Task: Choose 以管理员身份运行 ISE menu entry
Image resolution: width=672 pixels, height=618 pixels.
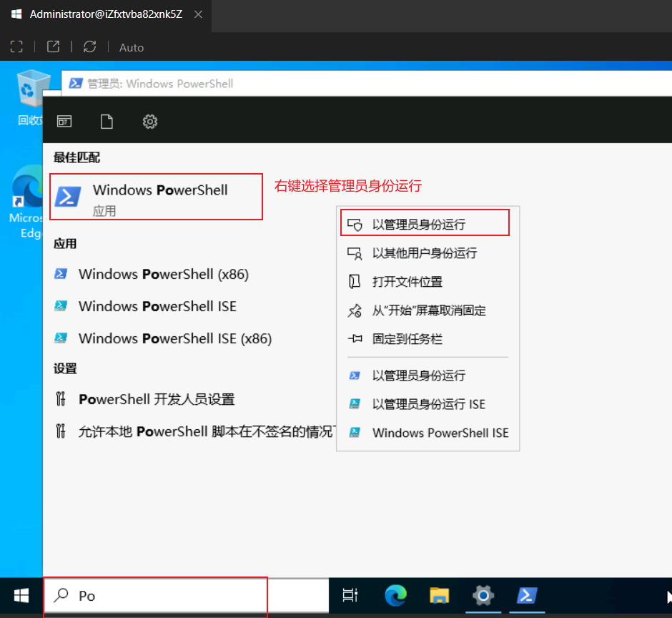Action: pos(428,404)
